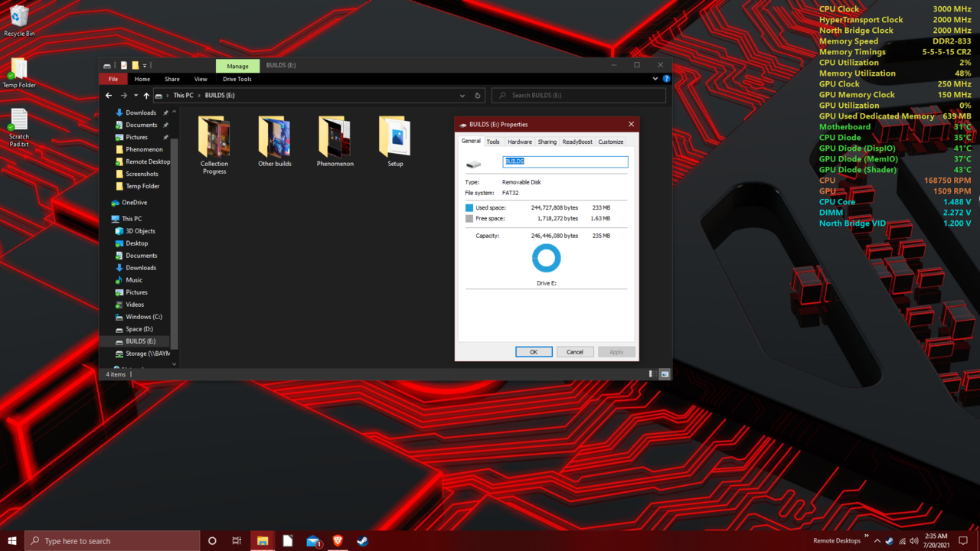
Task: Click the Task View taskbar button
Action: [237, 541]
